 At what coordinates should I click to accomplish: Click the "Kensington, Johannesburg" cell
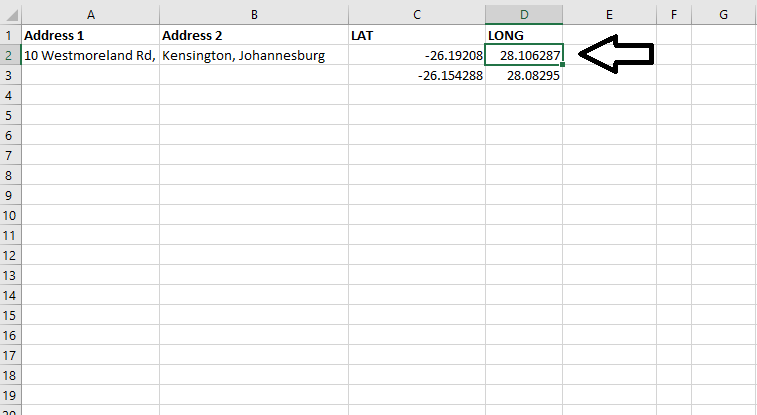[x=254, y=56]
